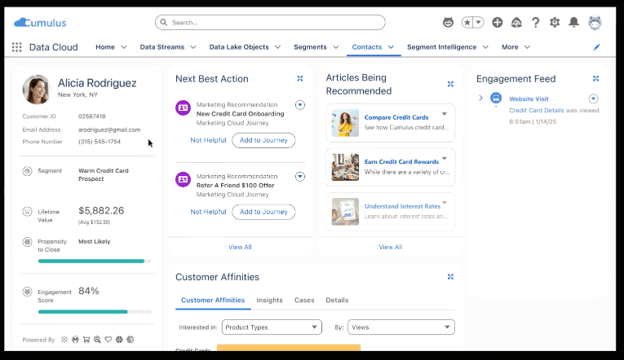Click the Refer A Friend recommendation icon

click(183, 179)
